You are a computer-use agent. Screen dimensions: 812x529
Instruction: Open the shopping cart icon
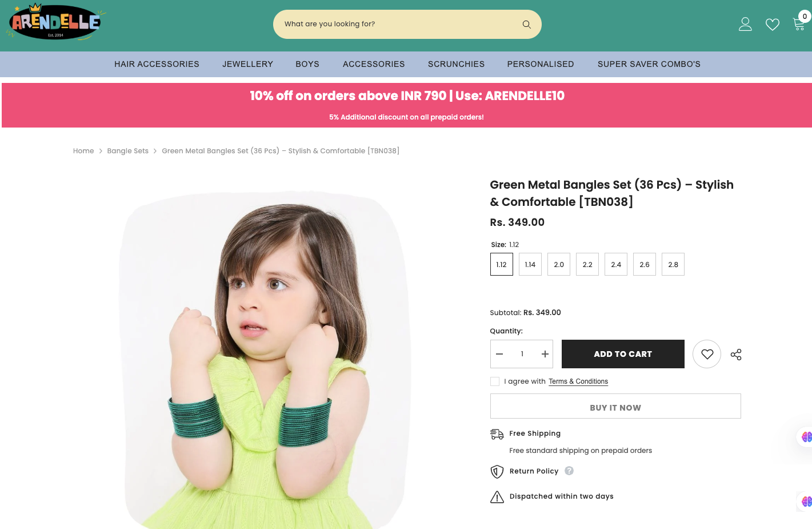pyautogui.click(x=799, y=23)
